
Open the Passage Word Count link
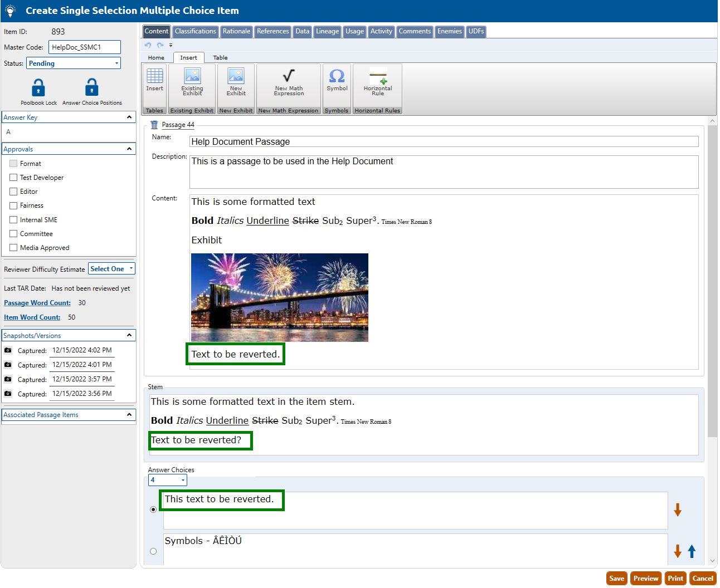37,303
